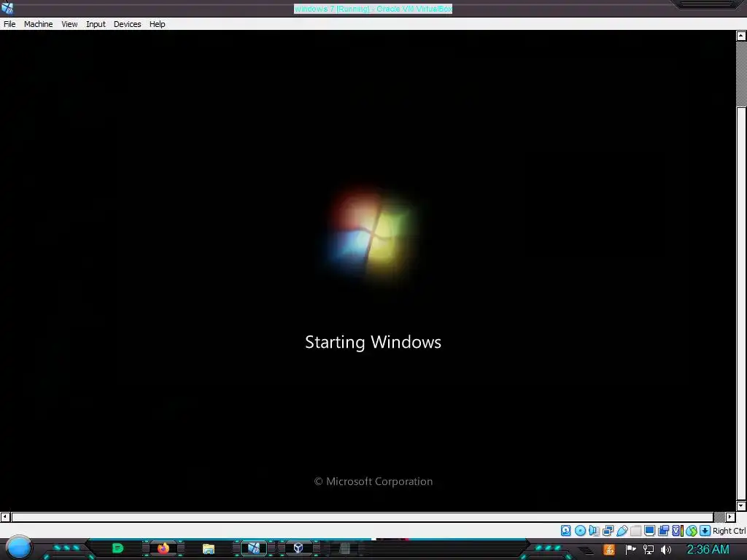Open the View menu
Screen dimensions: 747x560
[69, 24]
